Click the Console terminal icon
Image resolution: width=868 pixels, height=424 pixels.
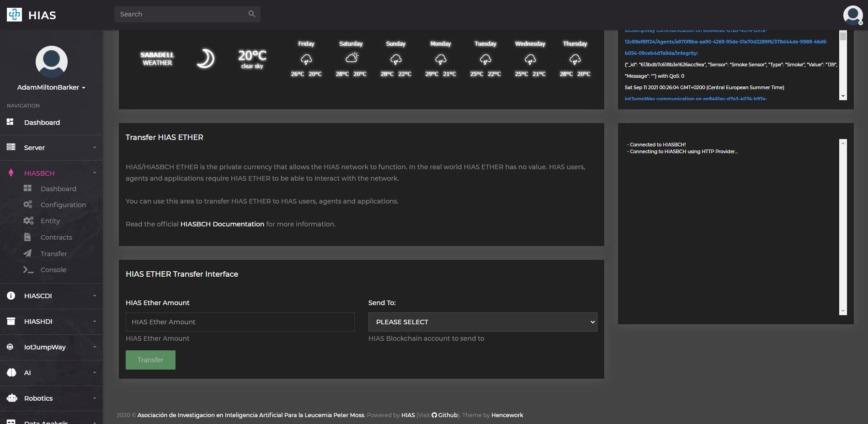(x=28, y=270)
